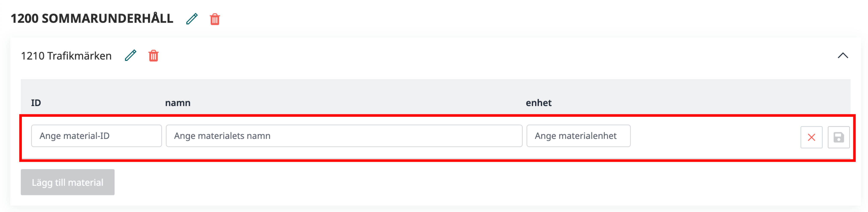This screenshot has width=868, height=212.
Task: Delete the 1200 SOMMARUNDERHÅLL category
Action: (215, 19)
